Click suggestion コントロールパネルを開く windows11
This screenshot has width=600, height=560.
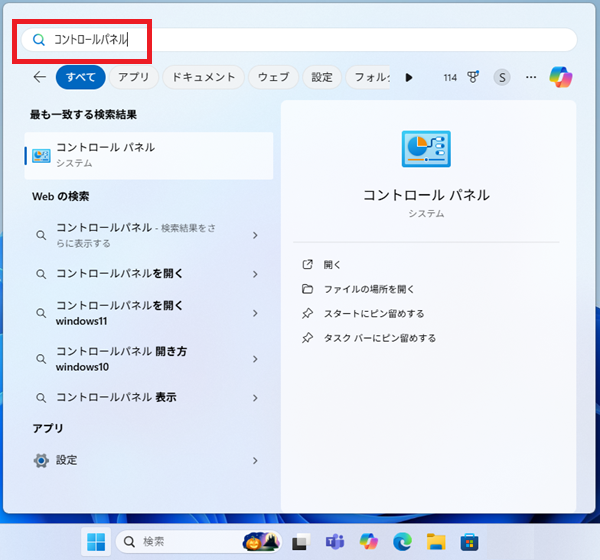119,313
